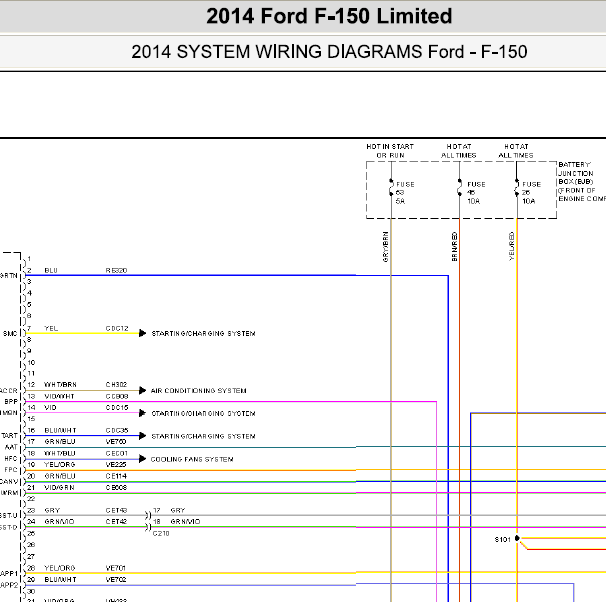The image size is (606, 602).
Task: Click BLU/WHT wire color on pin 29
Action: click(x=60, y=580)
